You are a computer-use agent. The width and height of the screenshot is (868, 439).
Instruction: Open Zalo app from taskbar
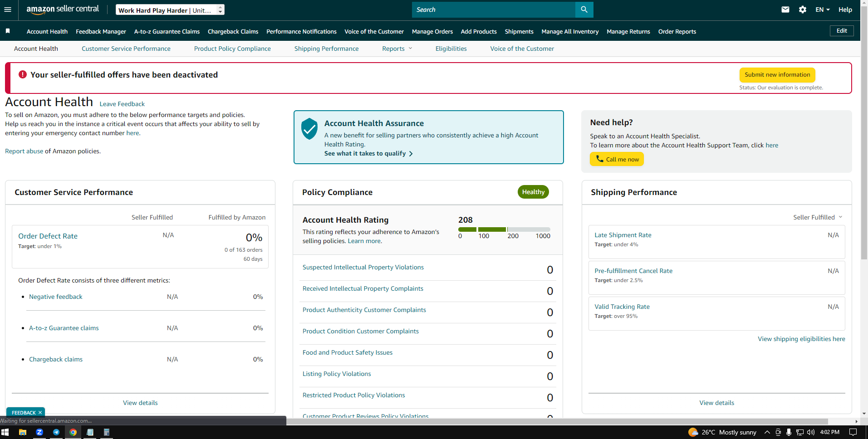coord(39,432)
